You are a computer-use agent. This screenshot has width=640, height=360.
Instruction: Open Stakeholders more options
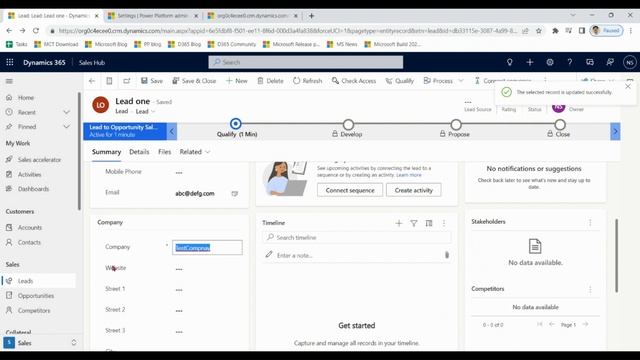tap(590, 222)
